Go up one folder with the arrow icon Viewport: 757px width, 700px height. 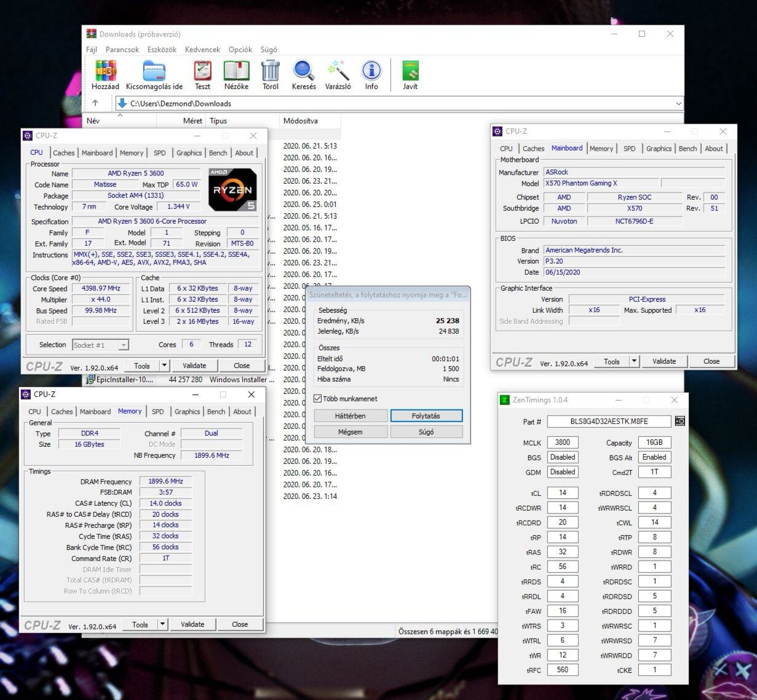click(95, 103)
